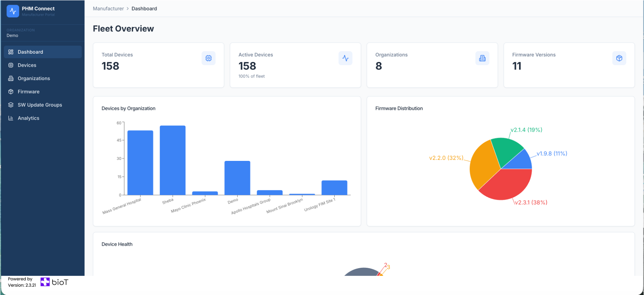This screenshot has height=295, width=644.
Task: Click the Active Devices pulse icon
Action: click(346, 58)
